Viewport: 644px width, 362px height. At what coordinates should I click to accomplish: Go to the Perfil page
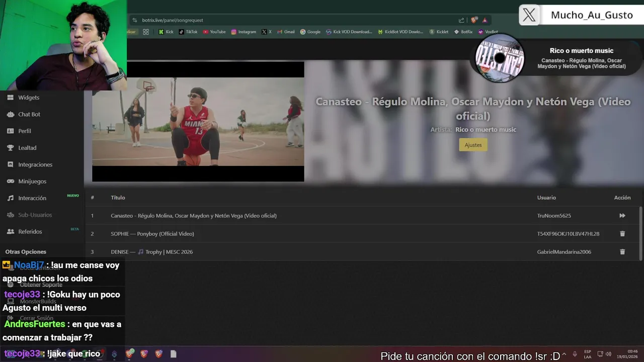(25, 131)
